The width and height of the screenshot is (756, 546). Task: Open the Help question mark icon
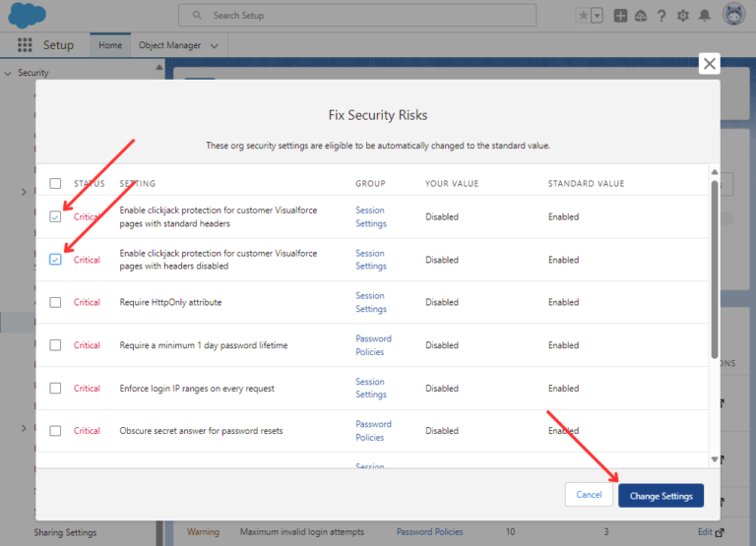click(661, 16)
